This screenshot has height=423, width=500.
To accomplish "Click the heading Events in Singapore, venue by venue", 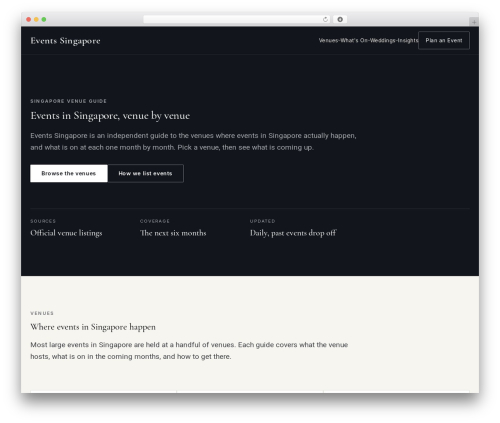I will [x=110, y=116].
